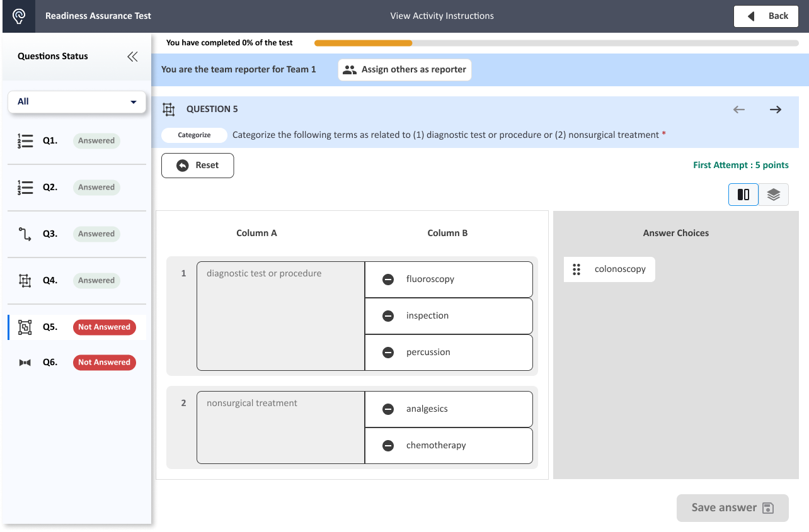
Task: Switch to side-by-side column view
Action: tap(743, 195)
